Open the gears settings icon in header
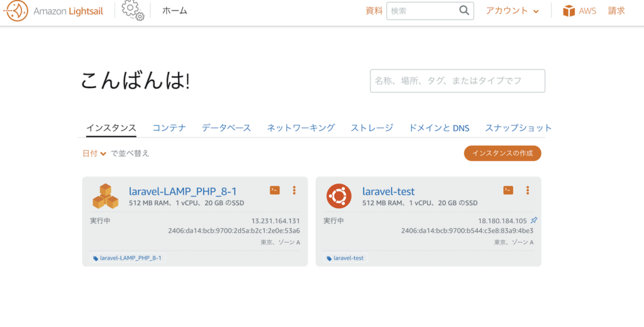 (133, 11)
